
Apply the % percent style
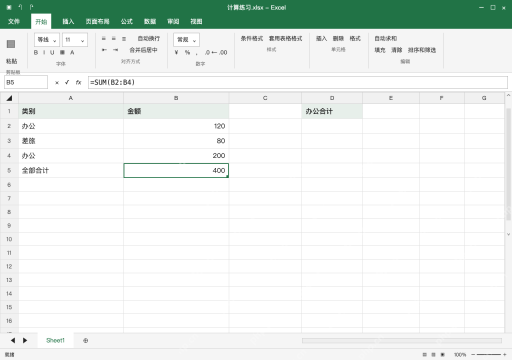pos(187,52)
